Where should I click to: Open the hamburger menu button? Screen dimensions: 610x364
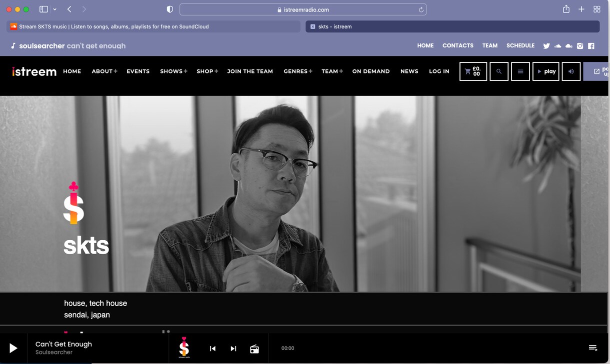pyautogui.click(x=520, y=71)
